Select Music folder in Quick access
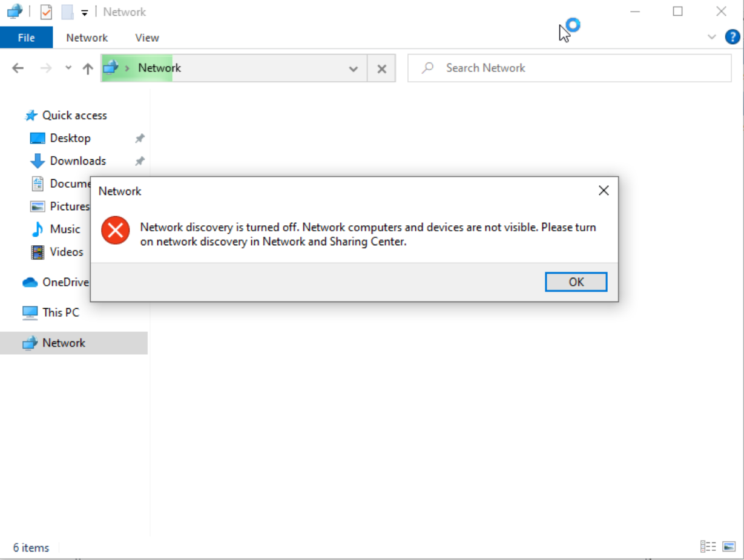Image resolution: width=744 pixels, height=560 pixels. pos(65,229)
